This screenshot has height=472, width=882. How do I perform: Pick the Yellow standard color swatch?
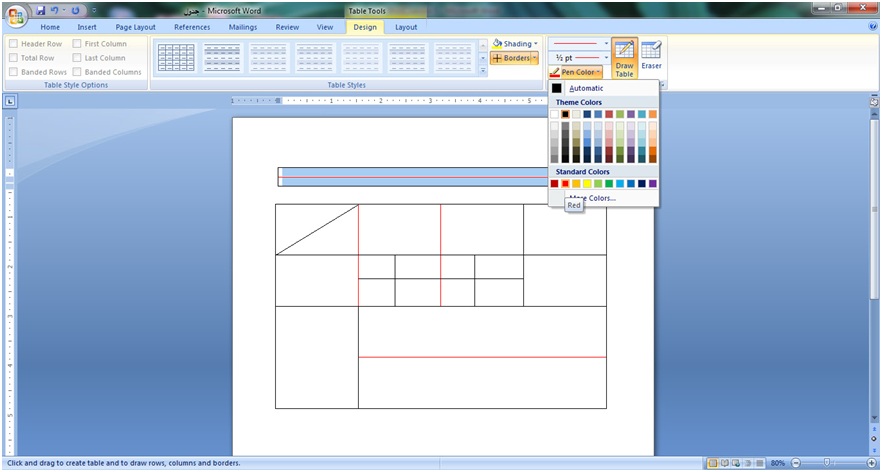click(587, 183)
